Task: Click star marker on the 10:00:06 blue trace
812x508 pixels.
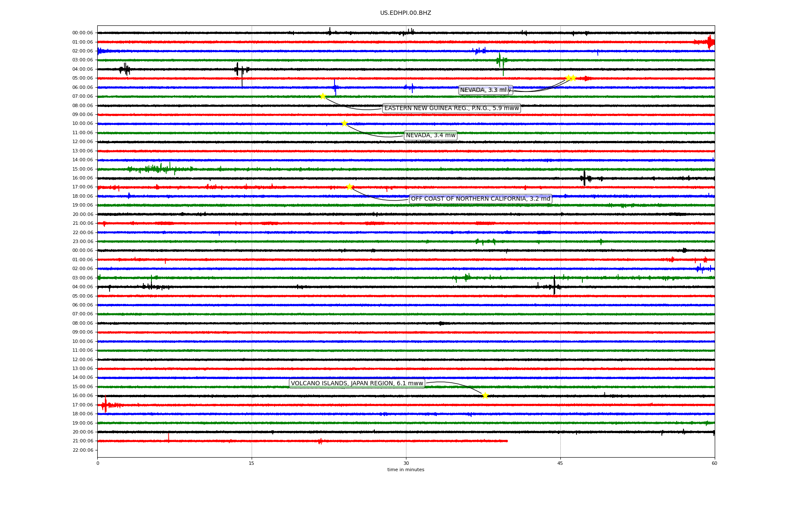Action: 344,123
